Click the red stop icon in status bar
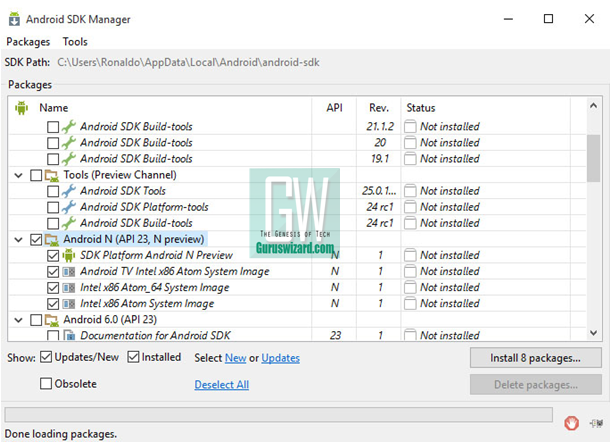Viewport: 612px width, 446px height. pos(571,423)
